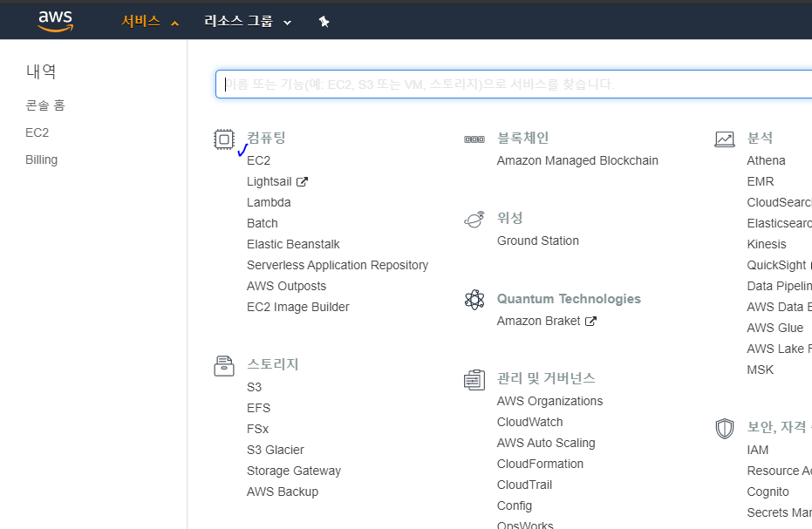812x529 pixels.
Task: Click the 분석 analytics chart icon
Action: click(725, 138)
